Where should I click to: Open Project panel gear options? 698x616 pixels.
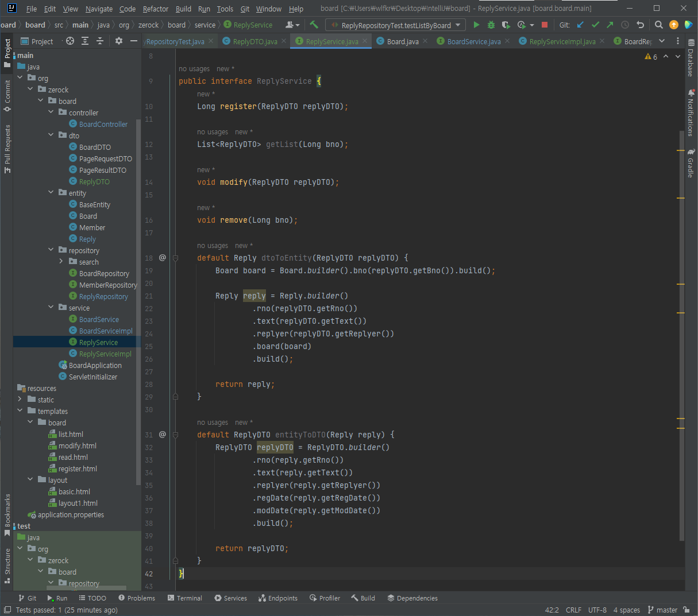[x=119, y=41]
